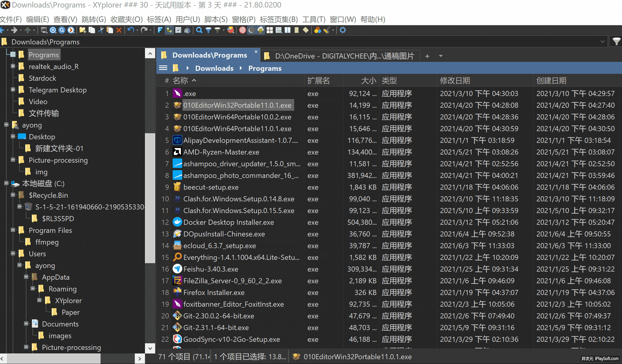Copy the selected item using the toolbar

click(x=92, y=30)
